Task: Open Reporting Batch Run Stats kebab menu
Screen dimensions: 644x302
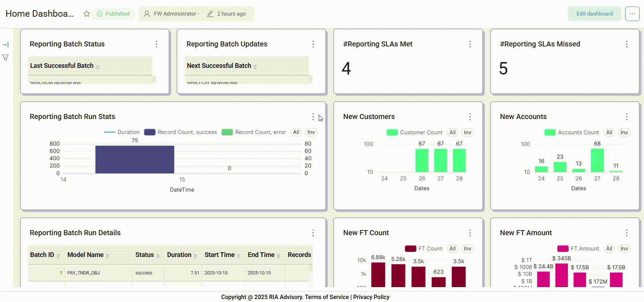Action: click(313, 117)
